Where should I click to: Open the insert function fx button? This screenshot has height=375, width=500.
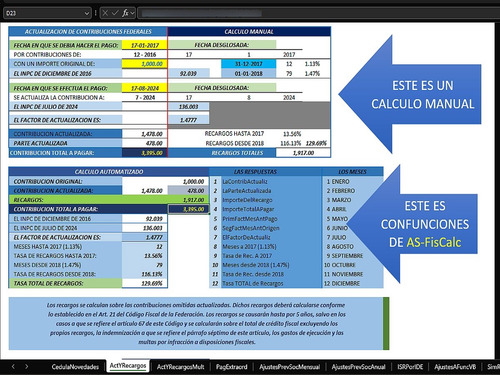point(125,13)
